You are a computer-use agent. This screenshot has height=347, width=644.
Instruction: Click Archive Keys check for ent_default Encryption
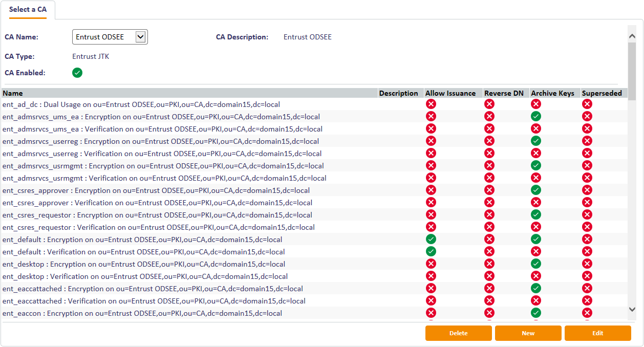point(536,239)
